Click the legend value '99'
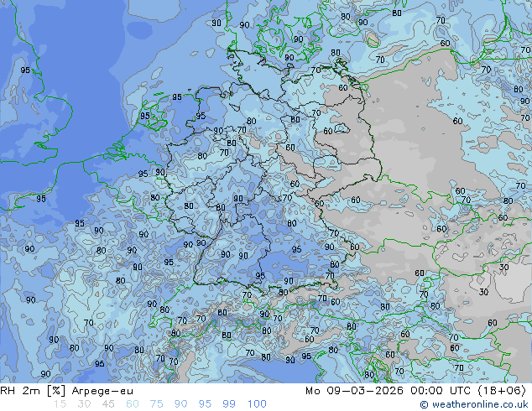 [229, 404]
